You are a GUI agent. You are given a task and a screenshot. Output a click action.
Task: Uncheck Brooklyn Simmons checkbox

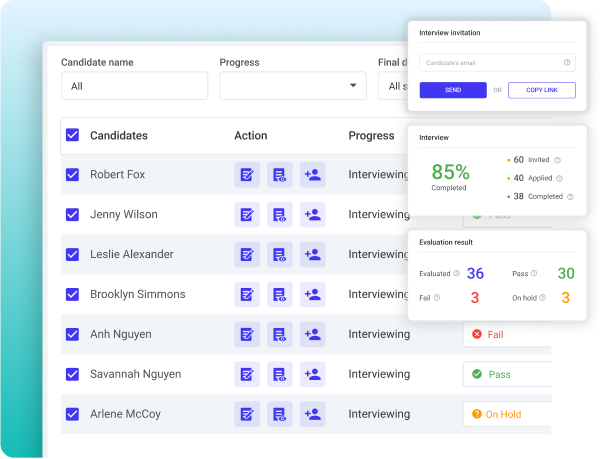72,295
